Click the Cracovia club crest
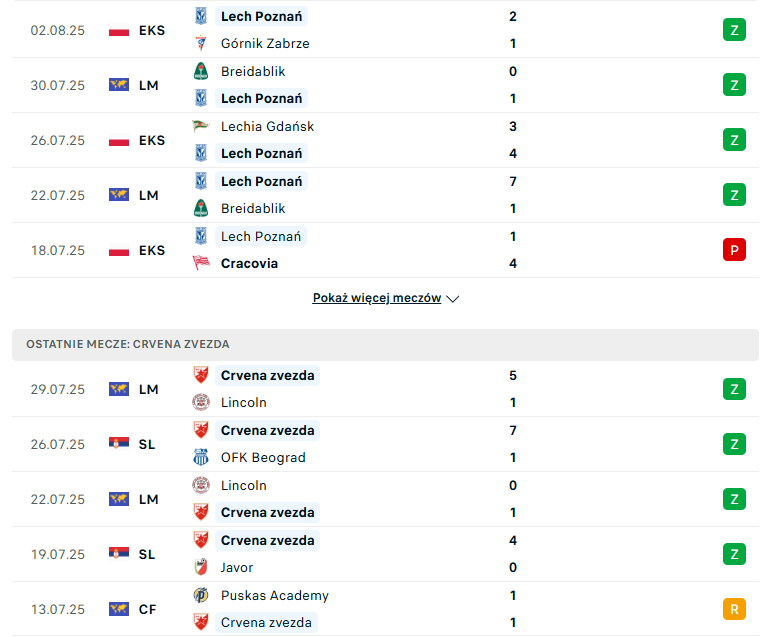Screen dimensions: 766x637 click(x=201, y=263)
